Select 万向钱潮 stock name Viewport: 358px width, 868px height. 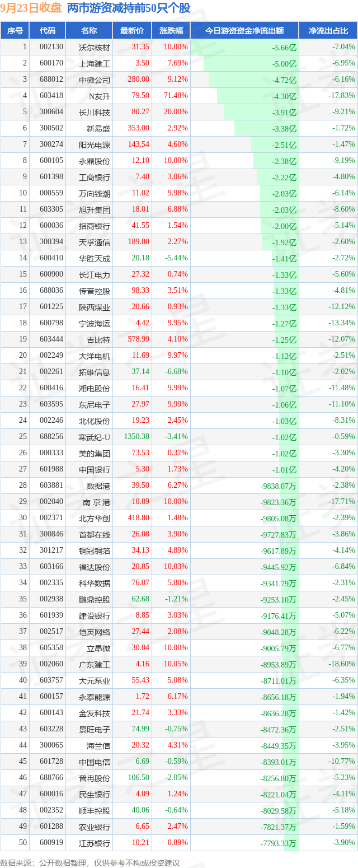95,193
